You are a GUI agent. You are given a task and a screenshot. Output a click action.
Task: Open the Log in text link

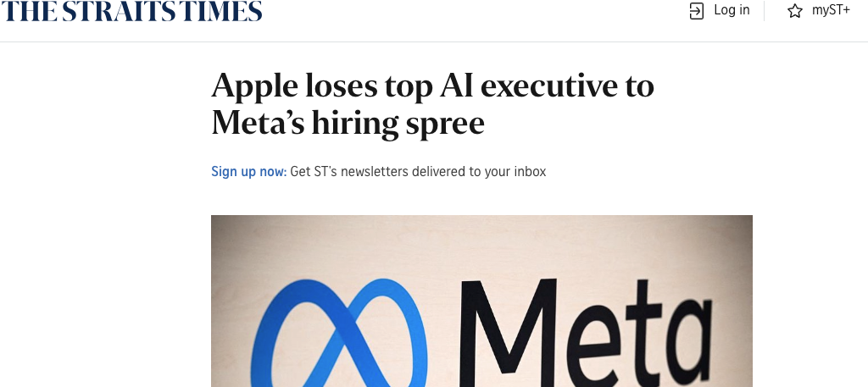click(x=732, y=10)
